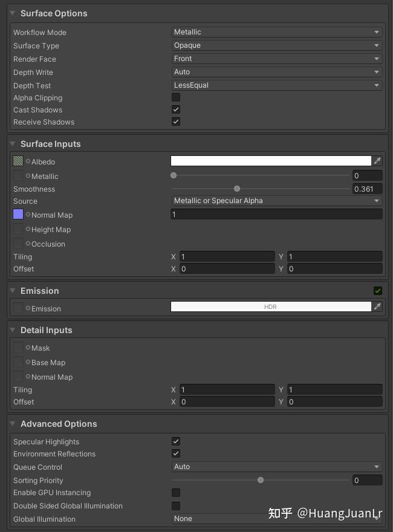The height and width of the screenshot is (532, 393).
Task: Open the Queue Control dropdown
Action: tap(276, 467)
